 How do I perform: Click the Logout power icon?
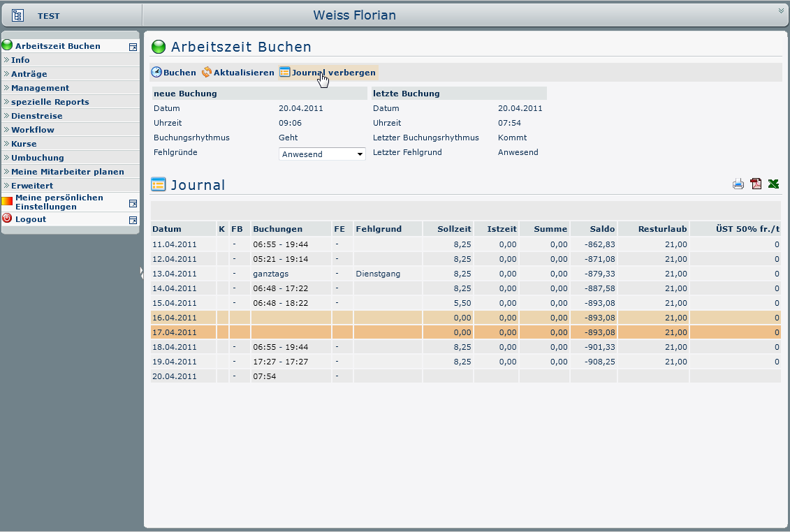click(x=7, y=219)
